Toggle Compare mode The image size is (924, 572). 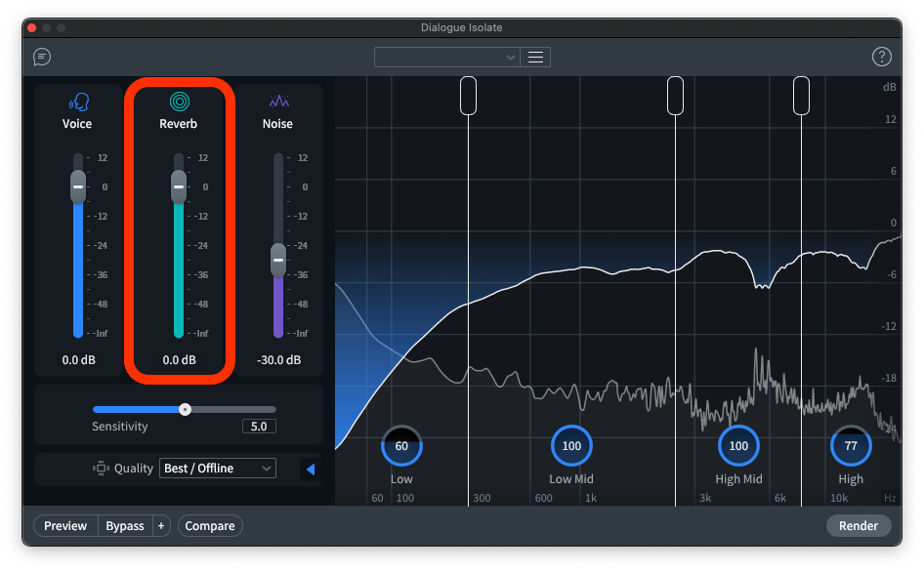click(x=210, y=526)
